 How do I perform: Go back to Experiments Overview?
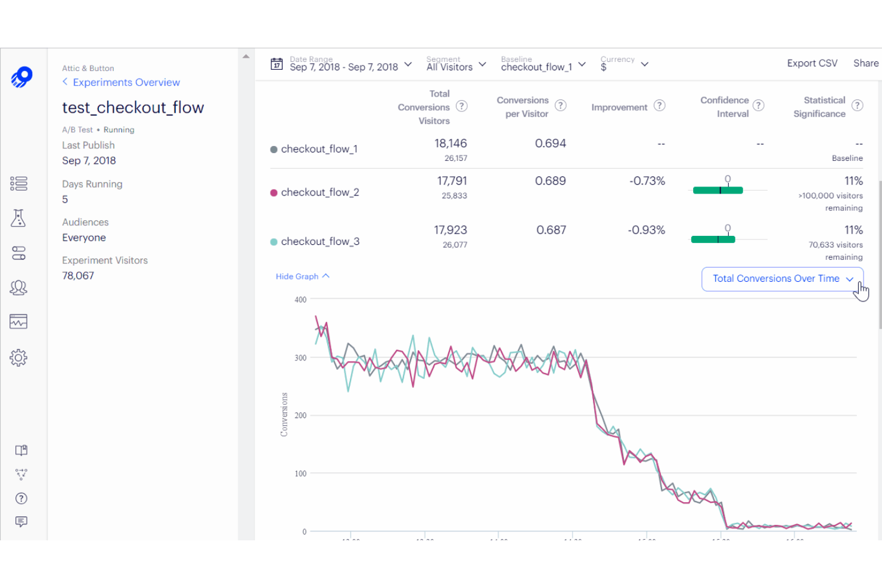click(x=126, y=82)
